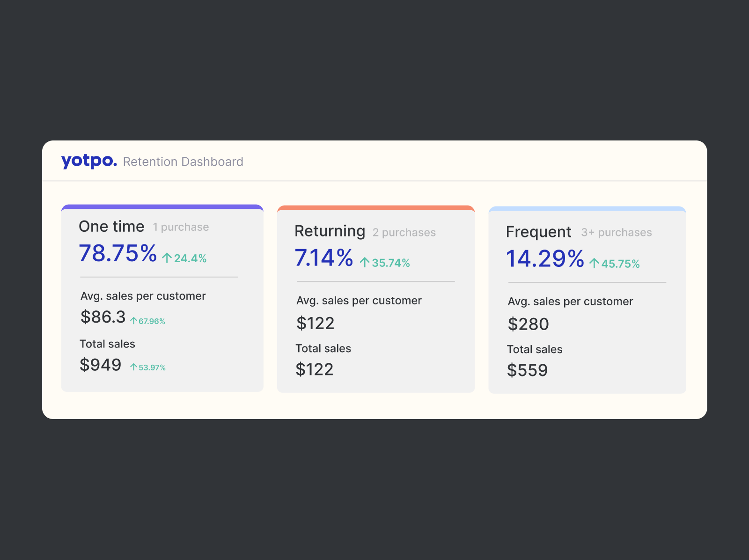This screenshot has width=749, height=560.
Task: Select the 78.75% retention metric
Action: (x=118, y=254)
